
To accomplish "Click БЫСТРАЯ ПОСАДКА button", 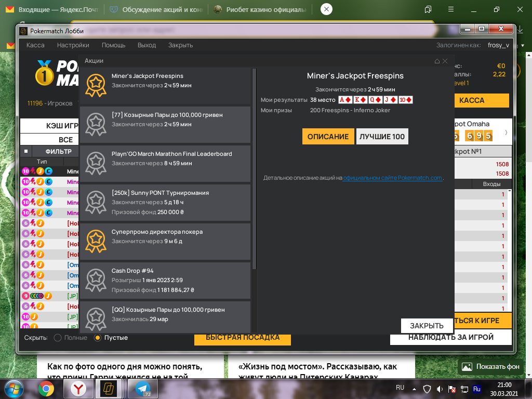I will point(243,339).
